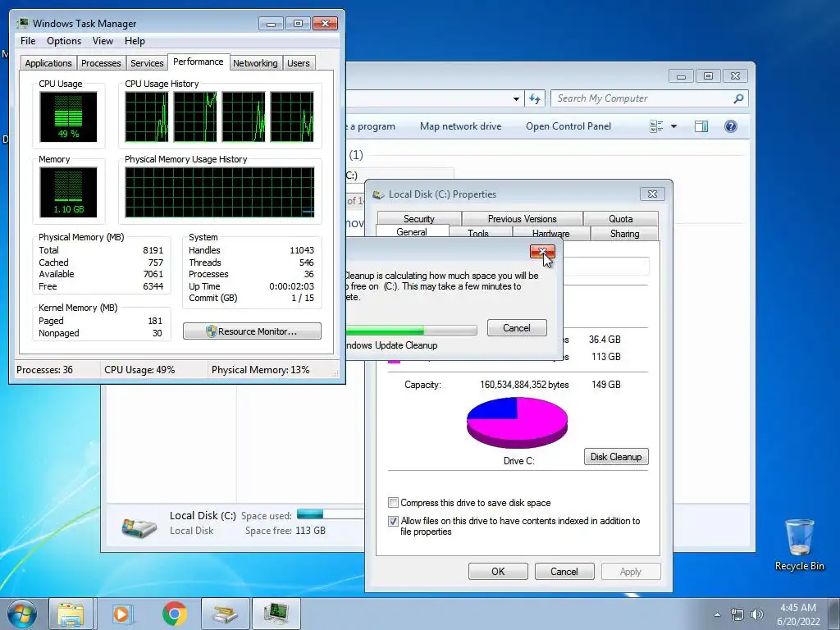
Task: Click the Explorer change view icon
Action: pyautogui.click(x=656, y=126)
